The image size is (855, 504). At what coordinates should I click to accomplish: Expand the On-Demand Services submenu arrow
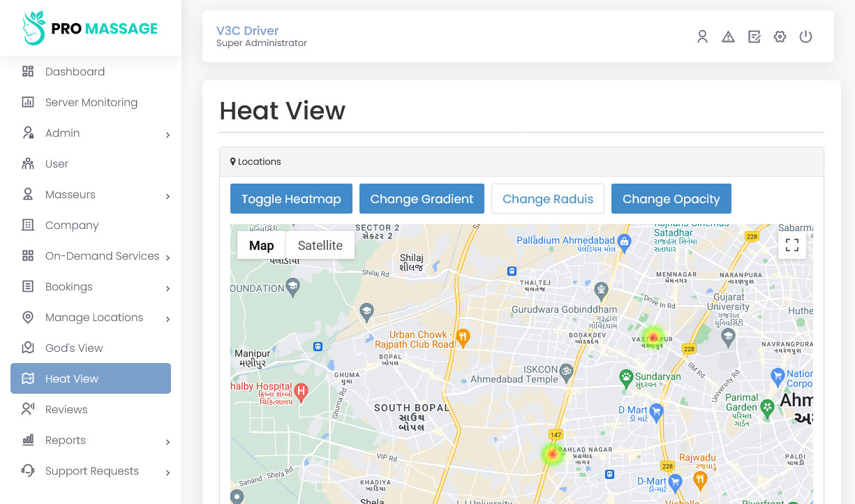click(168, 258)
